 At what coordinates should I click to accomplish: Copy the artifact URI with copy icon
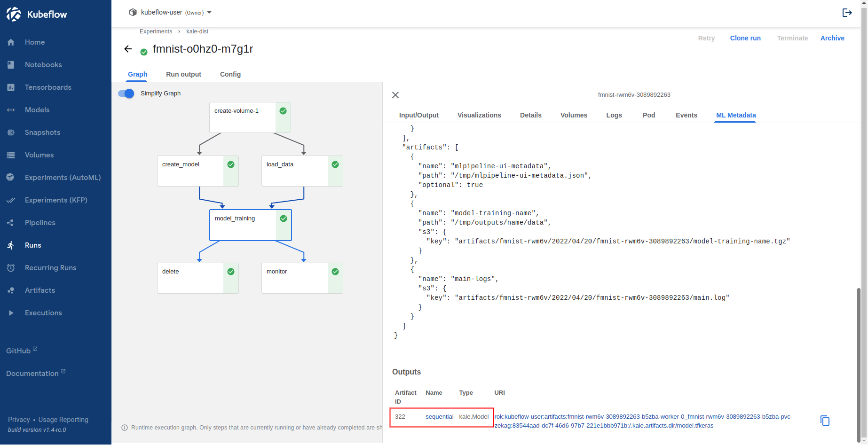coord(825,421)
